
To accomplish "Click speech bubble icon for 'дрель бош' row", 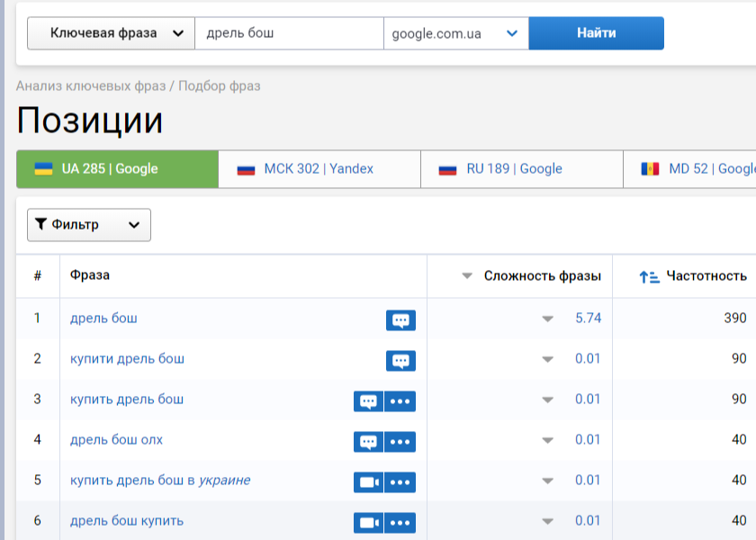I will (x=400, y=319).
